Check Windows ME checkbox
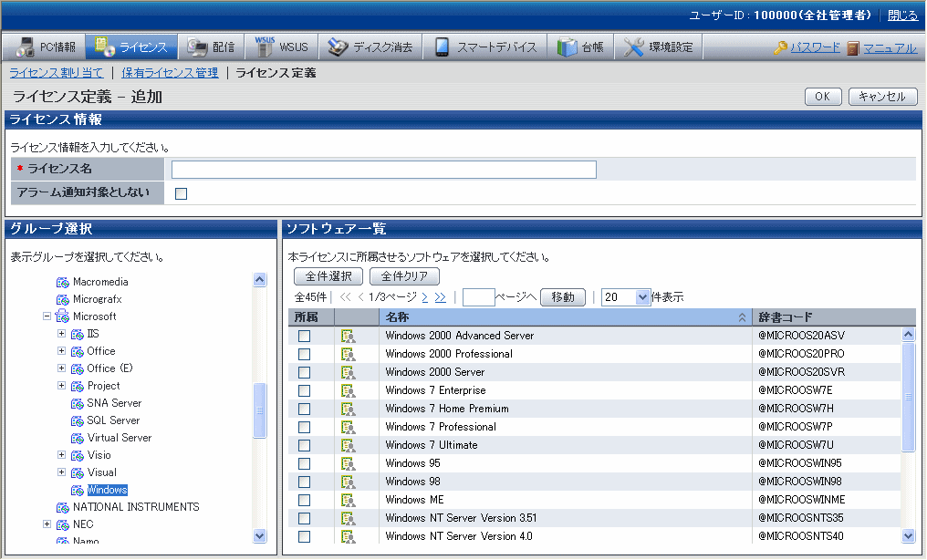 tap(305, 501)
